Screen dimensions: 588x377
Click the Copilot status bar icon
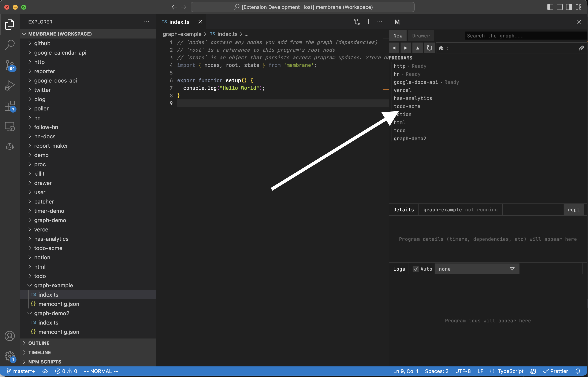[533, 371]
